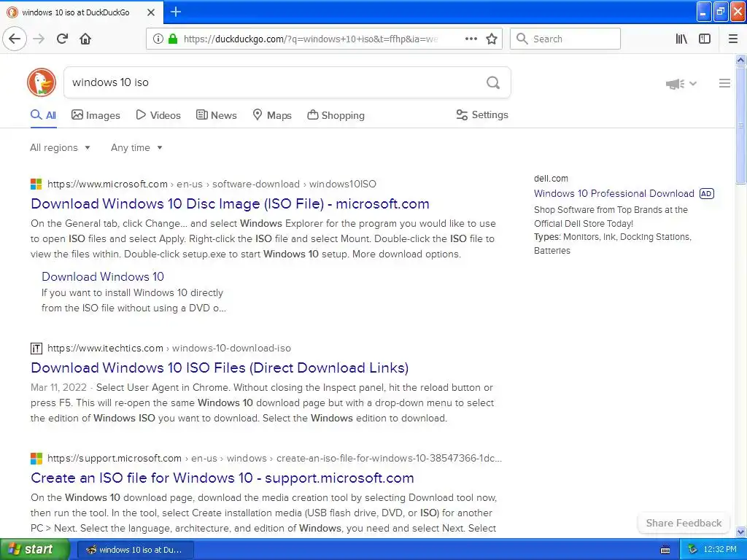The width and height of the screenshot is (747, 560).
Task: Select the Firefox taskbar window button
Action: (x=135, y=550)
